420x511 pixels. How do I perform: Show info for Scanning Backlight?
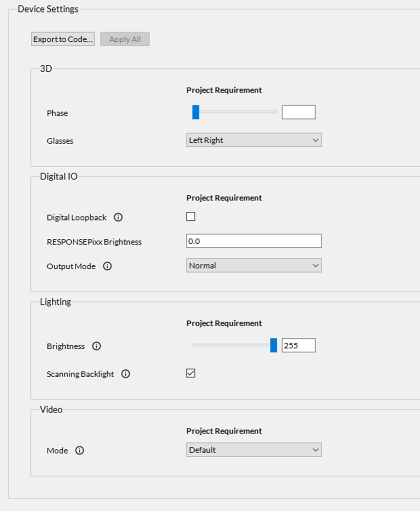click(126, 374)
